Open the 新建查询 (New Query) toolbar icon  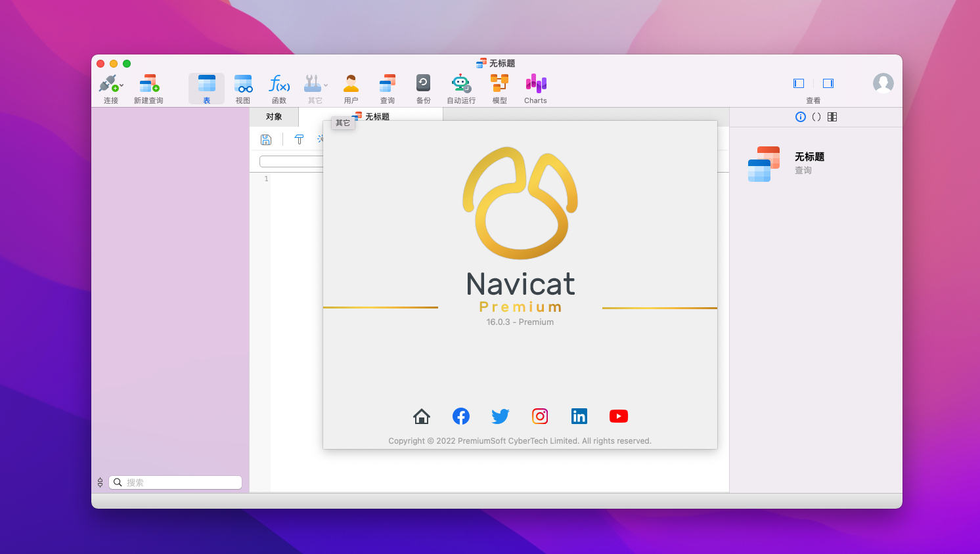[148, 85]
